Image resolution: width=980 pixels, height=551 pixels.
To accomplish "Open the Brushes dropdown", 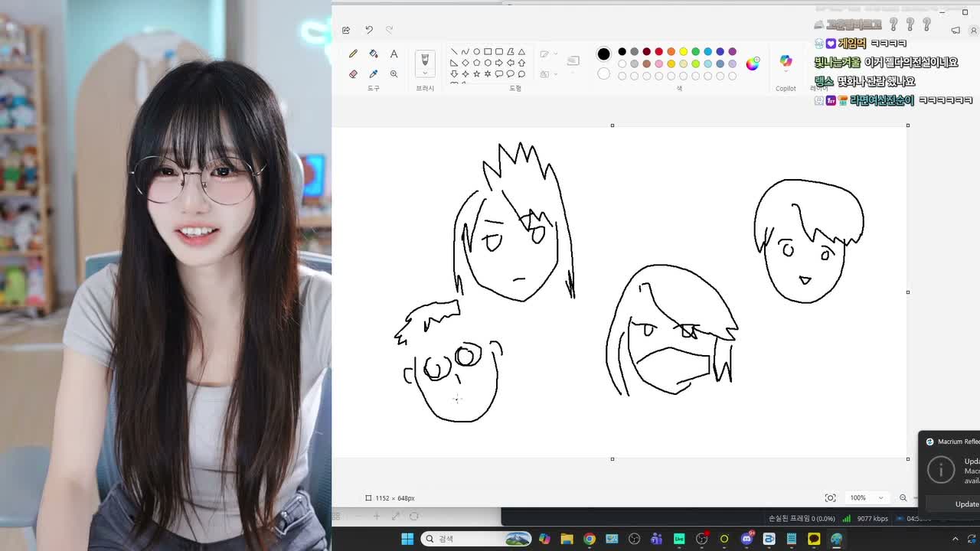I will pos(425,73).
